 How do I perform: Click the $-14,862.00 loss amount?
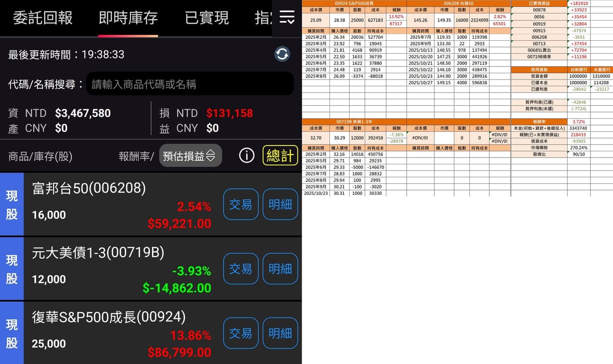pyautogui.click(x=177, y=288)
